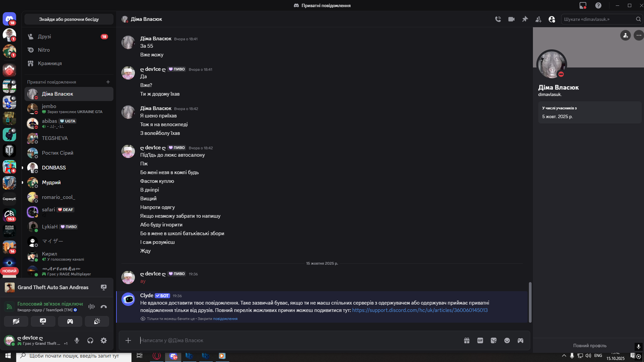Screen dimensions: 644x362
Task: Open the DONBASS conversation
Action: pos(69,167)
